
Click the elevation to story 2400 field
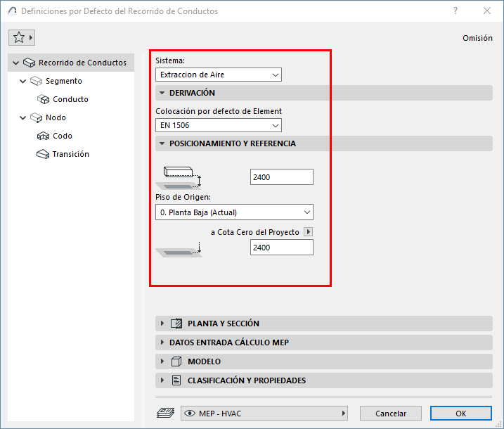[282, 177]
